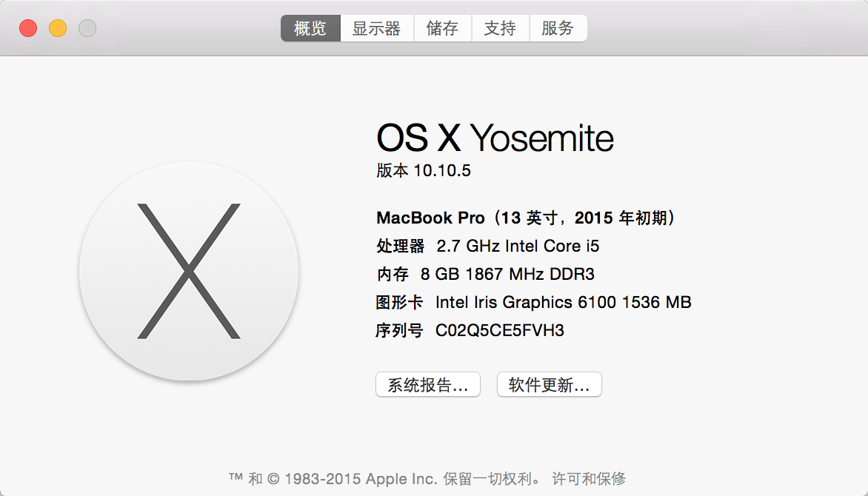
Task: Go to the 支持 (Support) tab
Action: click(500, 29)
